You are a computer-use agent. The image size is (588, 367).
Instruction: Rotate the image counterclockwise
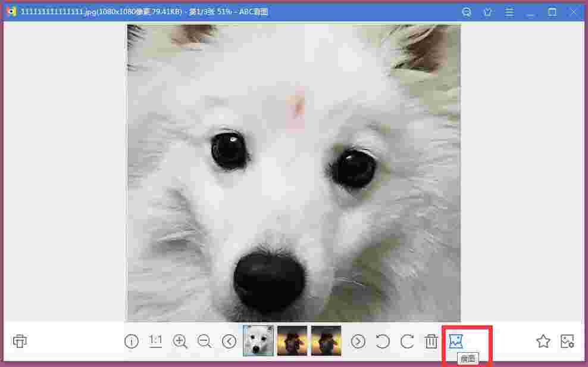click(383, 341)
